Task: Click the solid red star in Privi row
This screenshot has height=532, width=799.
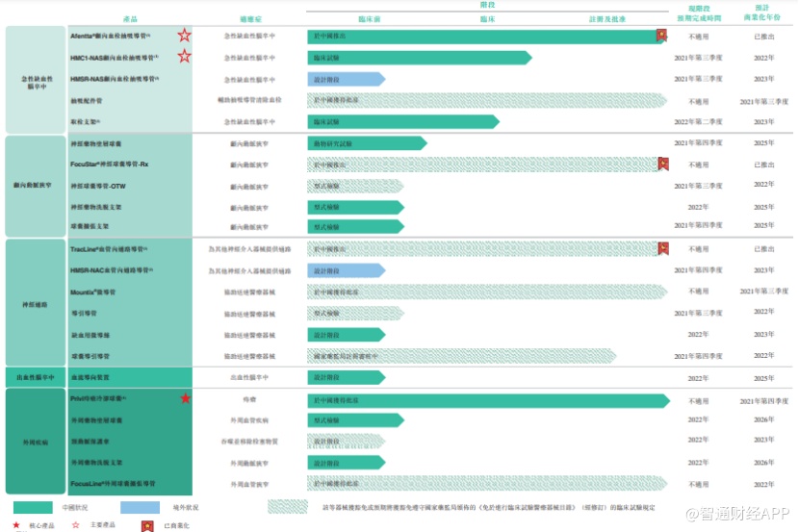Action: [x=185, y=398]
